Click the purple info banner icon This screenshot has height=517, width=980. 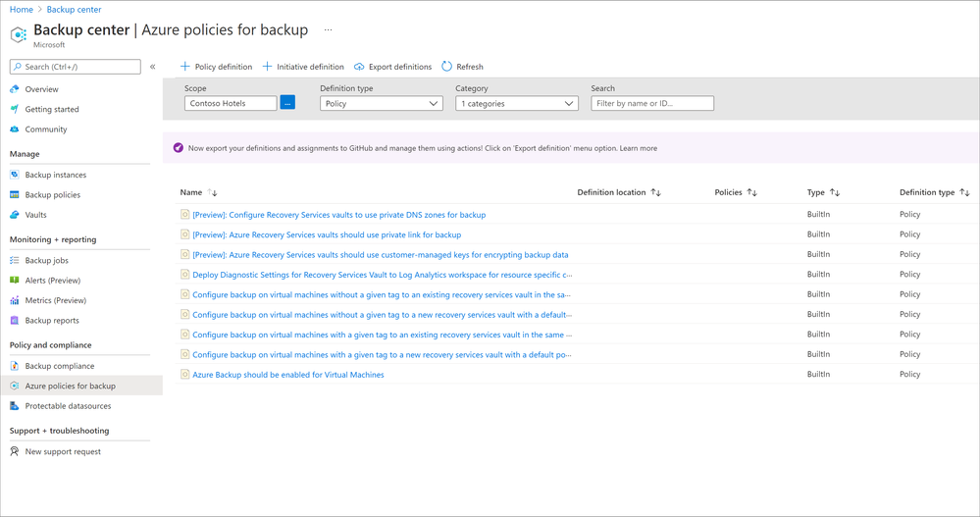point(179,148)
